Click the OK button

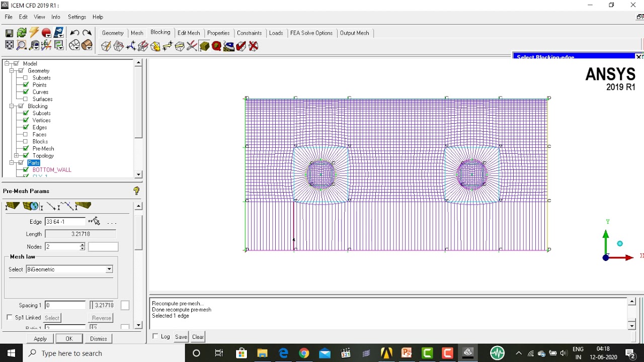(69, 338)
